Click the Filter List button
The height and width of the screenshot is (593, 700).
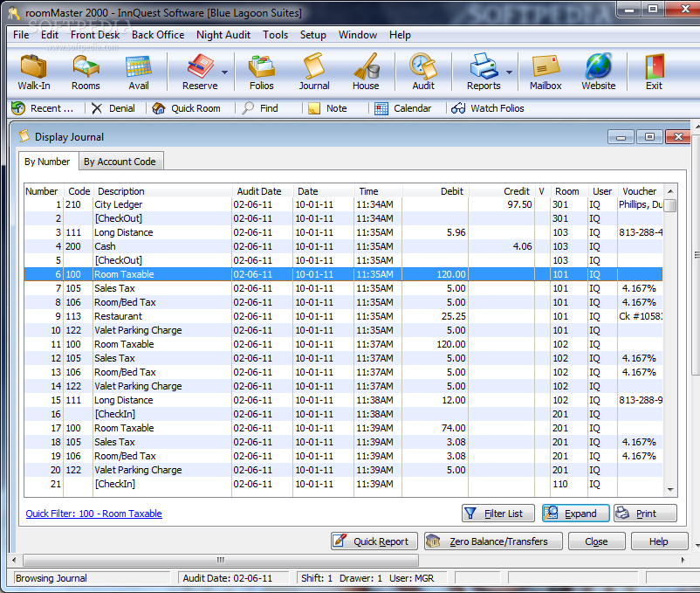[x=498, y=514]
